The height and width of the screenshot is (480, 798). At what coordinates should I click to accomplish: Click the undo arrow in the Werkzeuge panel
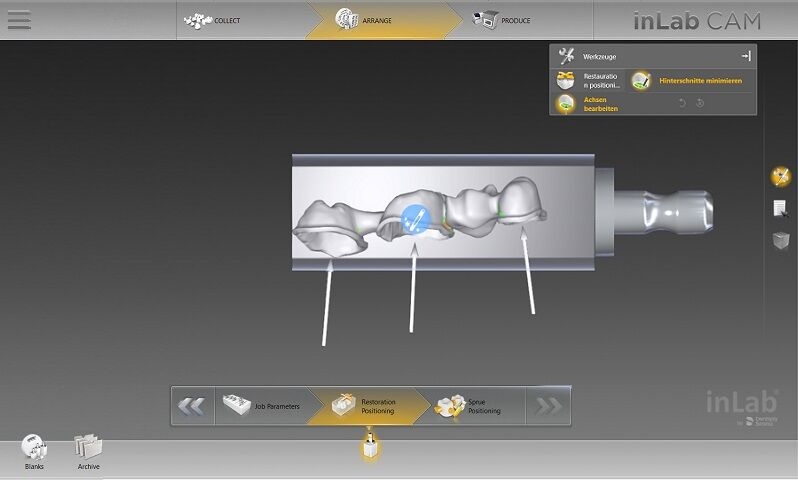pyautogui.click(x=682, y=103)
